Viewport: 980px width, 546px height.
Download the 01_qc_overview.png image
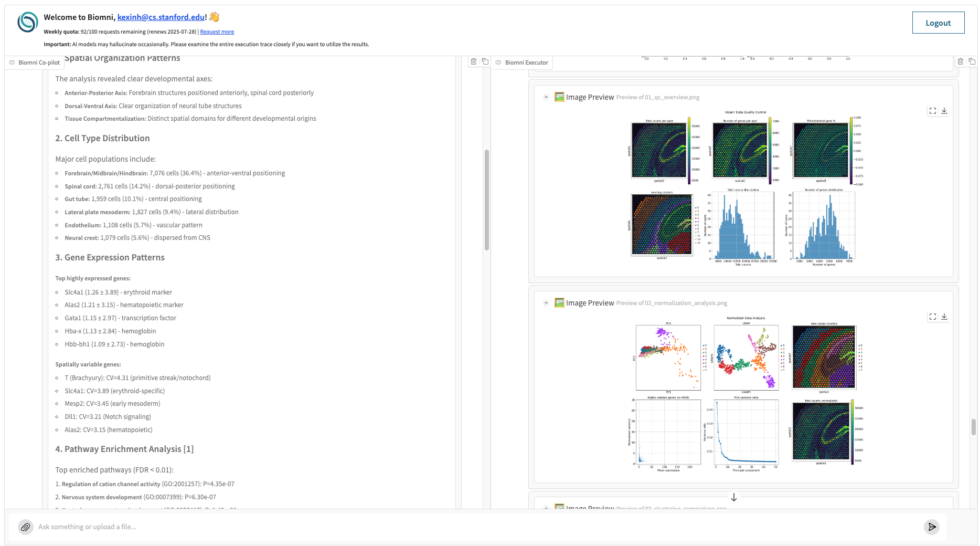pyautogui.click(x=945, y=111)
